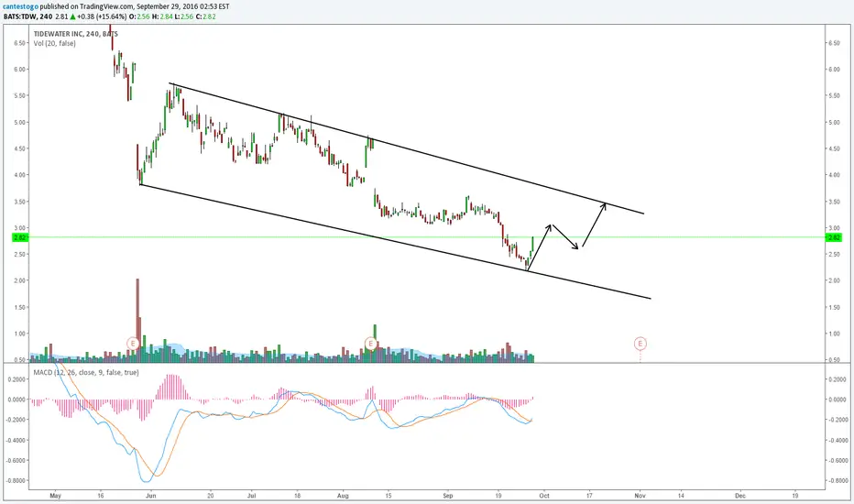Click the H:2.84 high value in header
Viewport: 854px width, 504px height.
click(161, 16)
